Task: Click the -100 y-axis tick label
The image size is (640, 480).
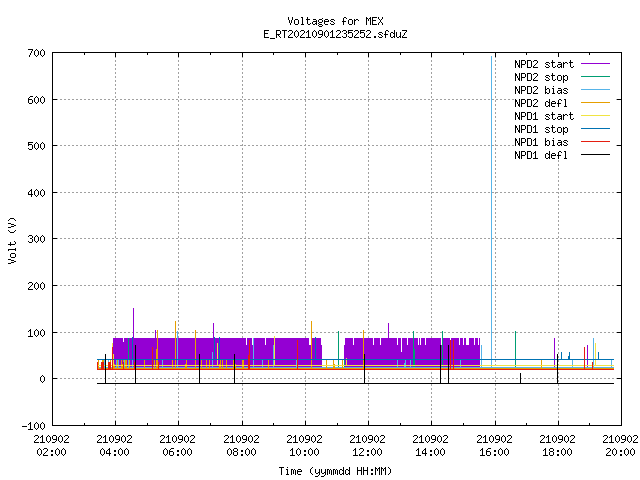Action: [33, 426]
